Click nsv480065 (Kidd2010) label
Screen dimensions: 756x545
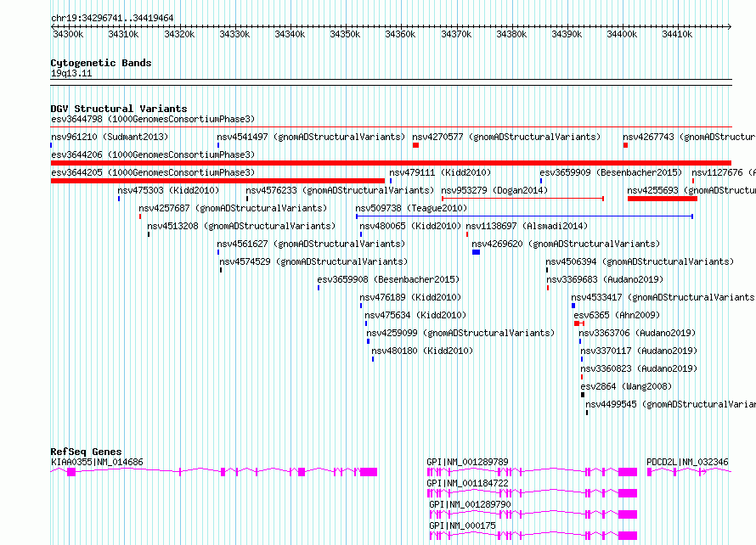click(410, 226)
